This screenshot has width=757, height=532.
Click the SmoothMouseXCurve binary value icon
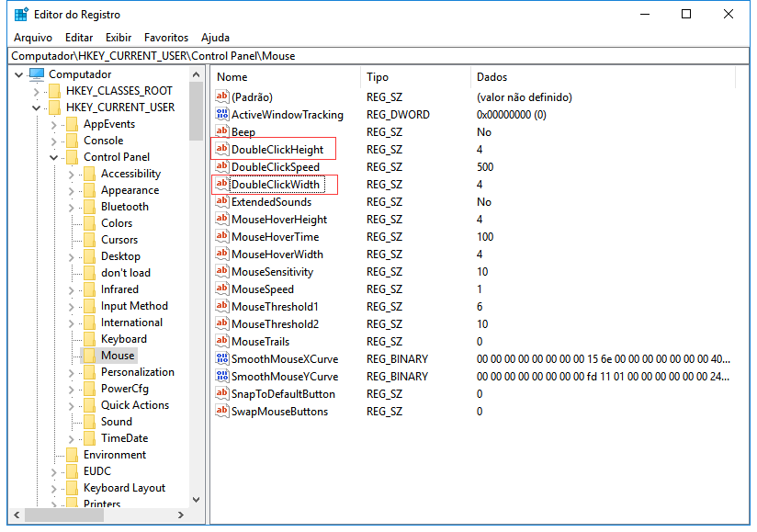click(x=221, y=359)
